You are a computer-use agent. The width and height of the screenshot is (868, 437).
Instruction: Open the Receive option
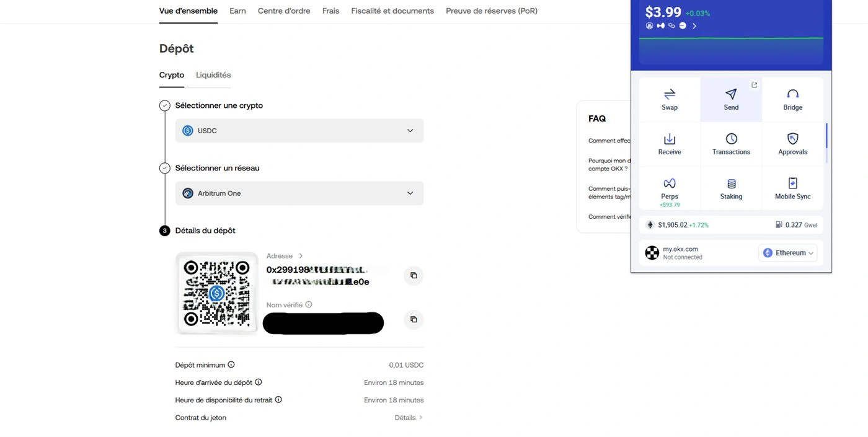click(670, 144)
